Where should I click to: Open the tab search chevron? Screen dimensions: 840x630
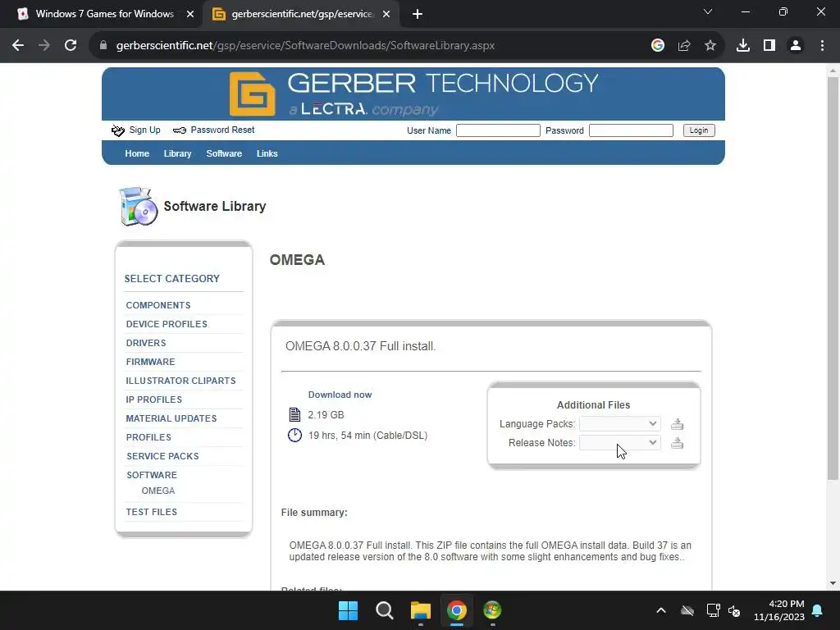tap(708, 11)
